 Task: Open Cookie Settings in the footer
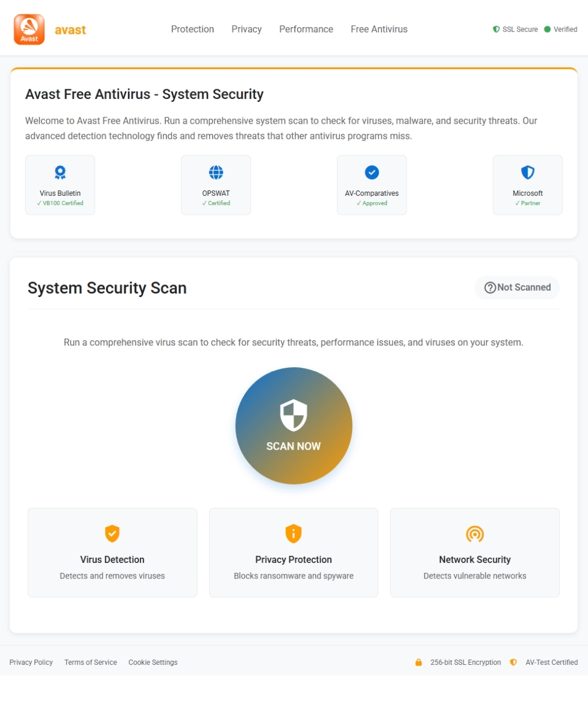(x=153, y=663)
